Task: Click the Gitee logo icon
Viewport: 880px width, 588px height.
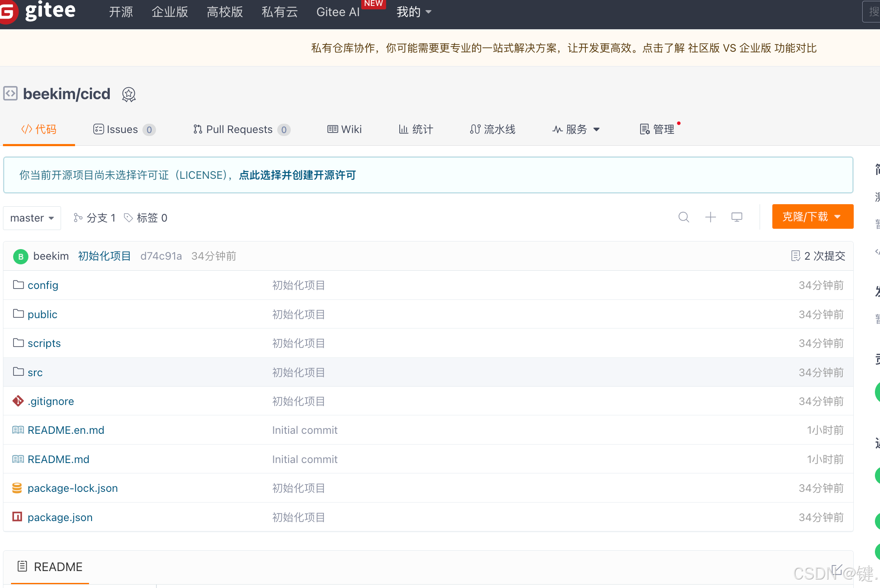Action: click(8, 11)
